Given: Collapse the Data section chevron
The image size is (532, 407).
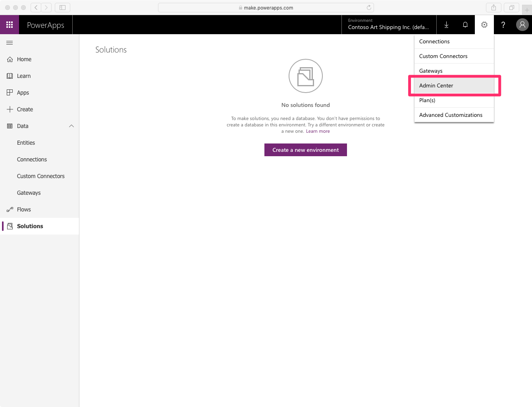Looking at the screenshot, I should (71, 126).
